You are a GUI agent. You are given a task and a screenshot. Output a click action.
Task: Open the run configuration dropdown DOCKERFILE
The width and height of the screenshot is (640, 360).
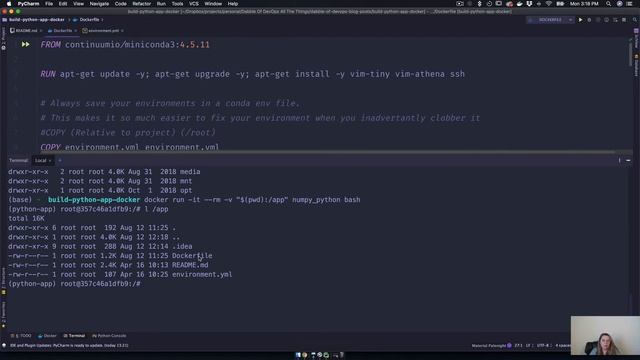(550, 20)
